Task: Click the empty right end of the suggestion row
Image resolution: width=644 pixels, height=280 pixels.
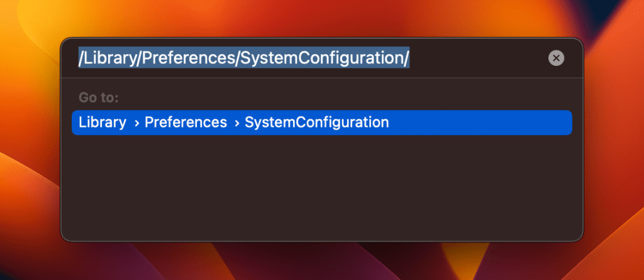Action: click(x=503, y=122)
